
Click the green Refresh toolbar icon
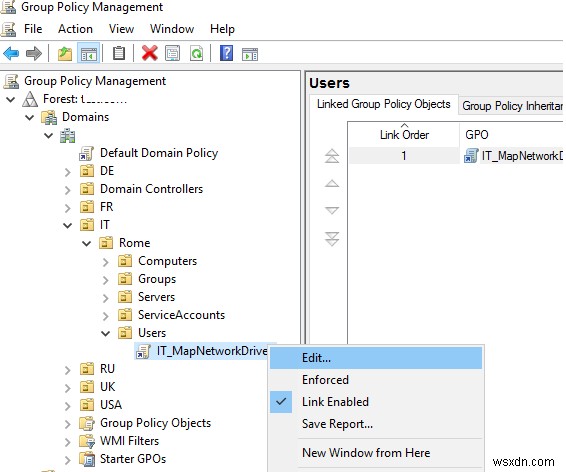click(196, 54)
